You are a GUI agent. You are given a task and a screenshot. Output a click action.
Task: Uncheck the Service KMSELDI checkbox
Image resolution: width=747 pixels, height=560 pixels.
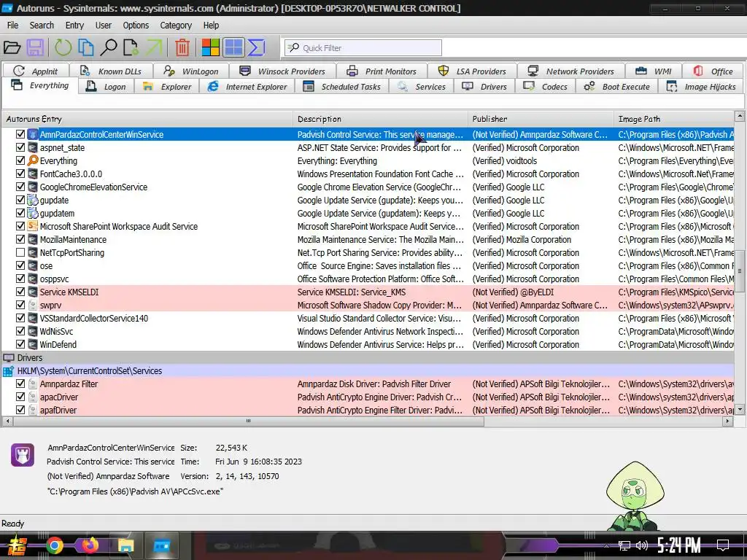click(x=20, y=292)
